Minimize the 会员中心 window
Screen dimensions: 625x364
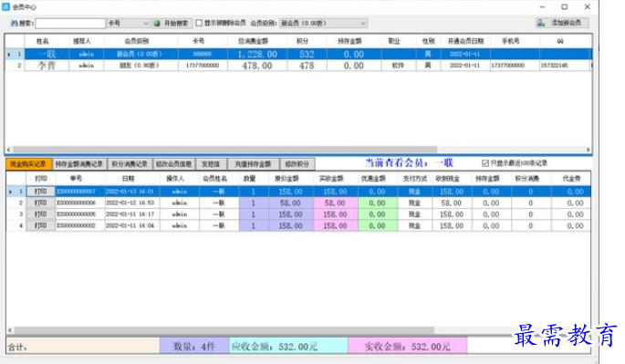coord(542,6)
